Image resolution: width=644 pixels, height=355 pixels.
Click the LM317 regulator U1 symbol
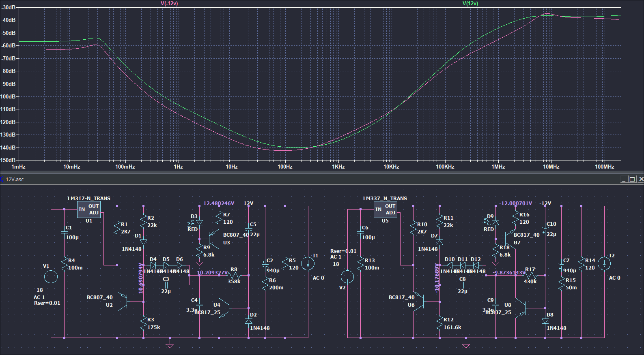[89, 210]
